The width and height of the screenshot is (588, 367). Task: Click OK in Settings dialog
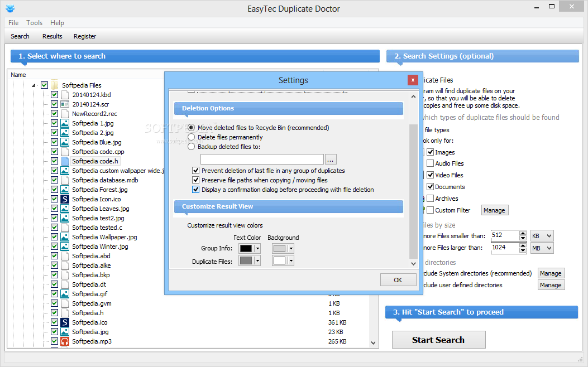pyautogui.click(x=398, y=280)
